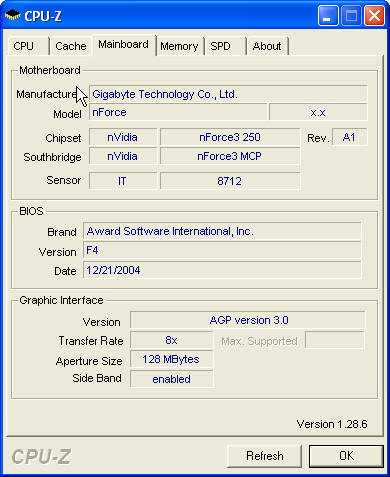Click the Gigabyte Technology manufacturer field
Viewport: 390px width, 477px height.
pyautogui.click(x=228, y=94)
